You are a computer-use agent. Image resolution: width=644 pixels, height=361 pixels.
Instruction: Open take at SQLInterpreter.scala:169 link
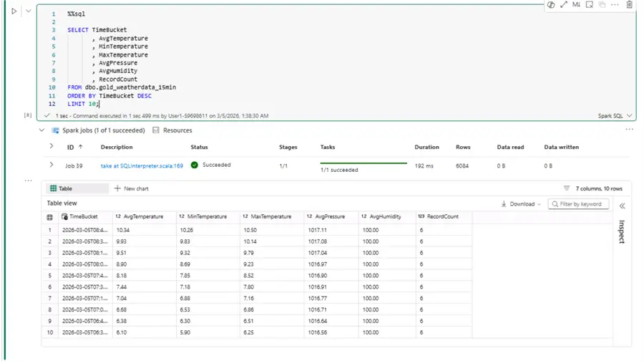coord(142,165)
